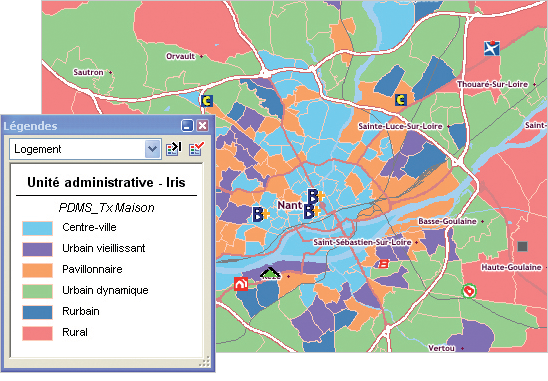Minimize the Légendes panel
The image size is (548, 381).
(x=187, y=125)
